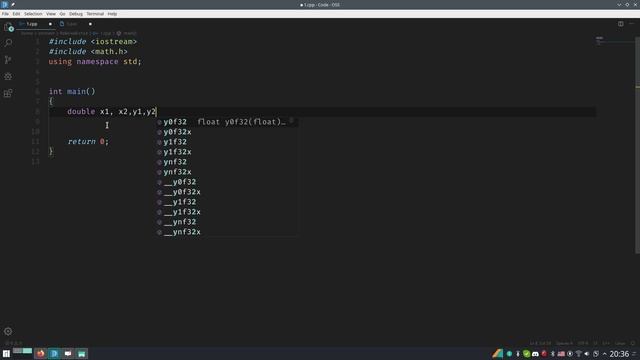Open the Source Control view

pyautogui.click(x=8, y=60)
